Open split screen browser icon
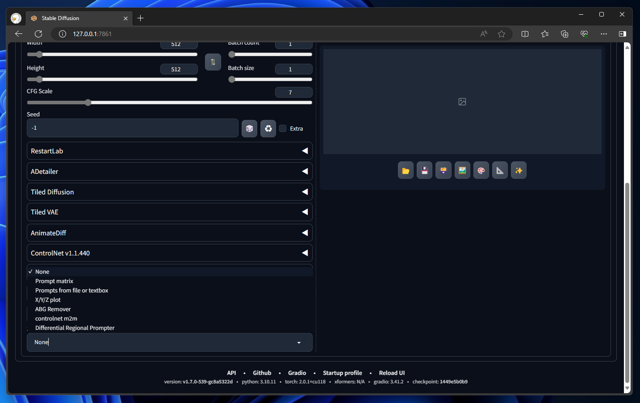Image resolution: width=640 pixels, height=403 pixels. (525, 34)
